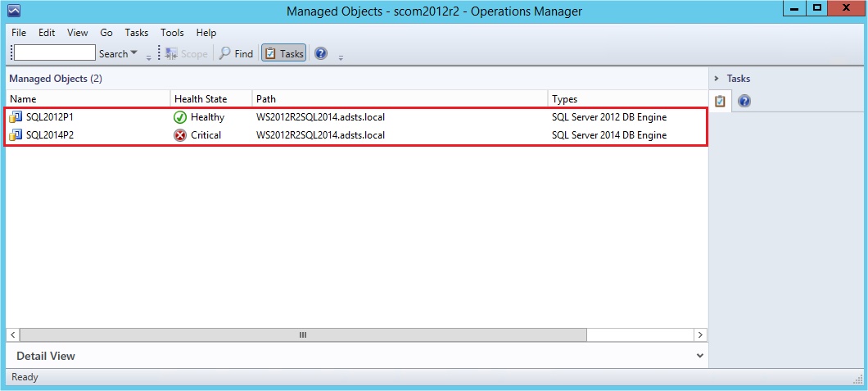Minimize the Operations Manager window
The image size is (868, 391).
pos(793,8)
